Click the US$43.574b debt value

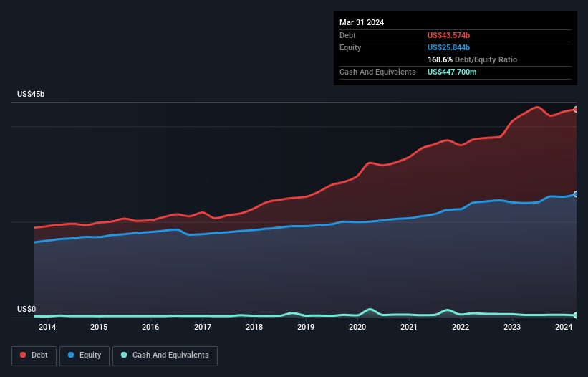448,35
